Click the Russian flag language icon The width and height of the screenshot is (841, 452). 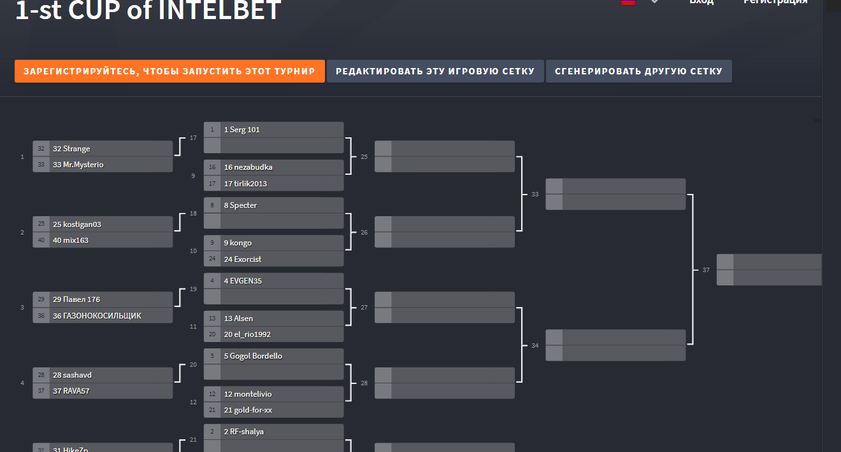coord(628,2)
